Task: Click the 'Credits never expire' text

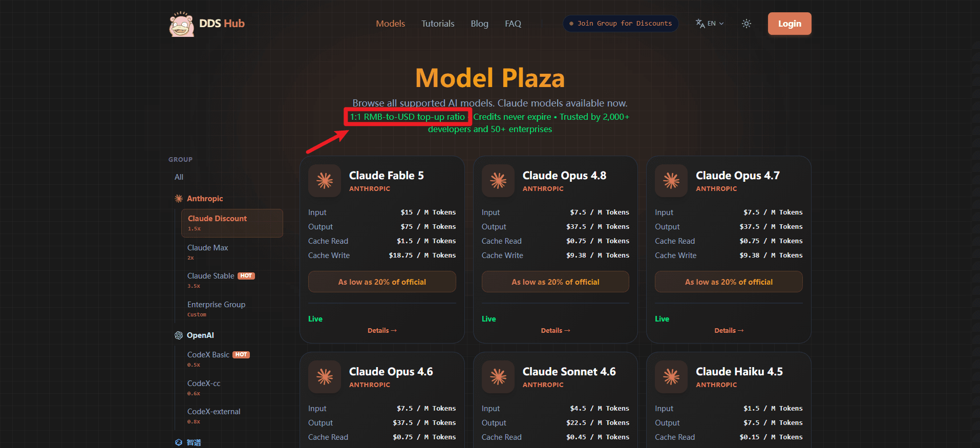Action: click(512, 117)
